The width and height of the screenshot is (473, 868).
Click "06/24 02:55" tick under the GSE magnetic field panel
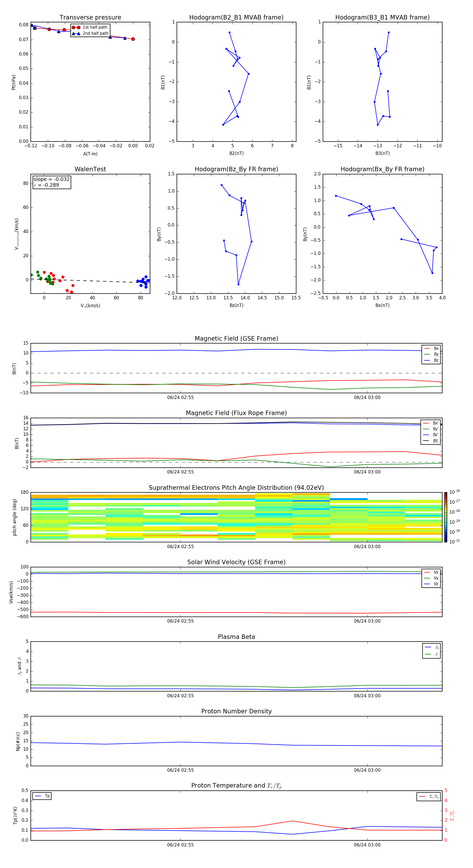(x=180, y=398)
